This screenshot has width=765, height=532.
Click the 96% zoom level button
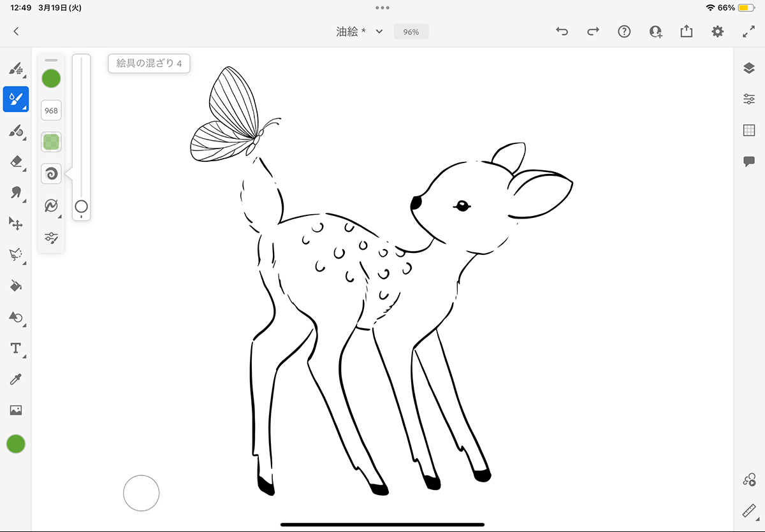(x=411, y=31)
